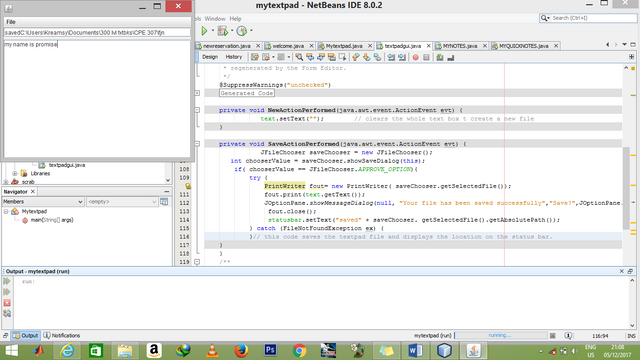Click the Find Selection magnifier icon

[x=299, y=58]
